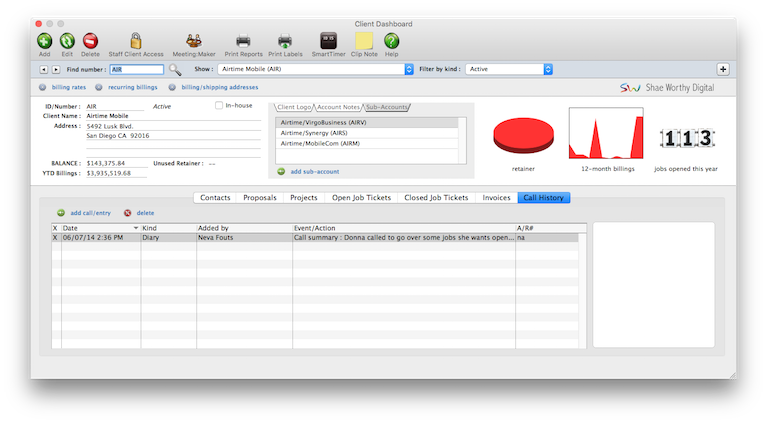Launch the Meeting Maker tool
The image size is (767, 423).
[193, 42]
